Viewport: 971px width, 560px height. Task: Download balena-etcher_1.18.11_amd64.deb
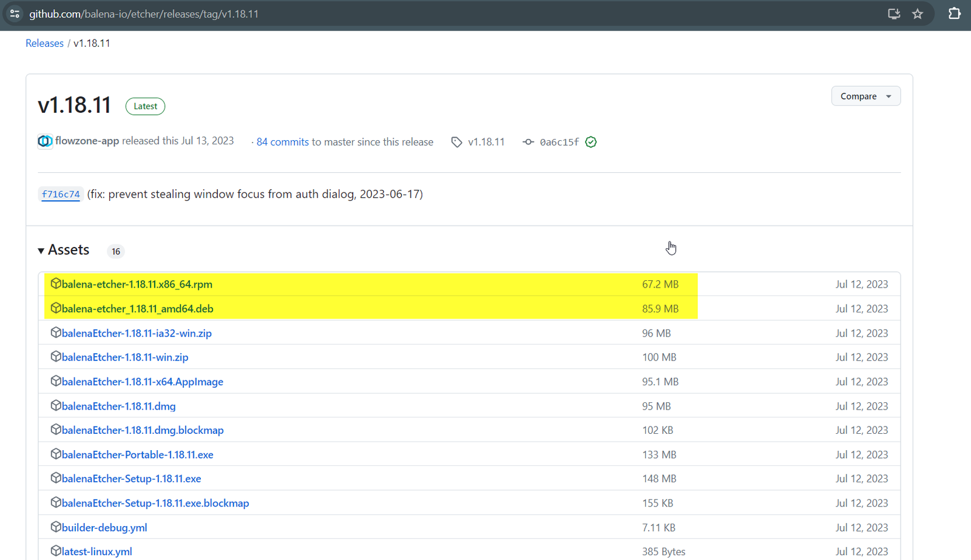coord(138,308)
